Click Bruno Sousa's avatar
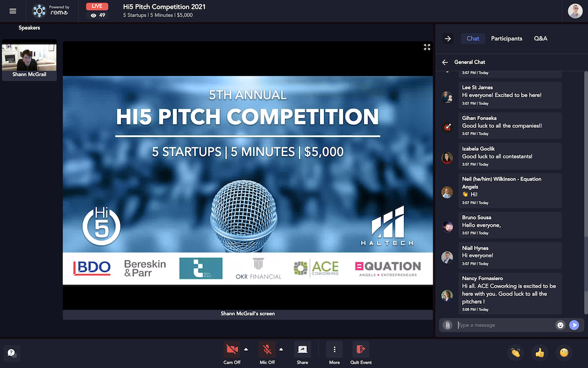This screenshot has height=368, width=588. pos(447,227)
